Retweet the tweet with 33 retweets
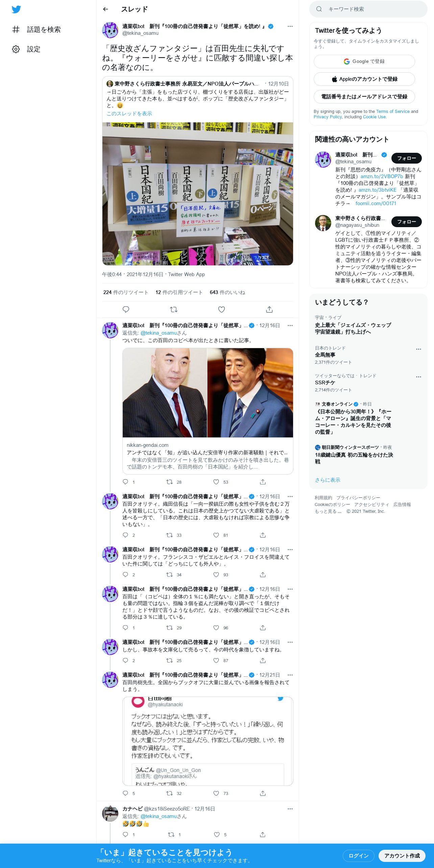The width and height of the screenshot is (434, 868). [x=169, y=535]
